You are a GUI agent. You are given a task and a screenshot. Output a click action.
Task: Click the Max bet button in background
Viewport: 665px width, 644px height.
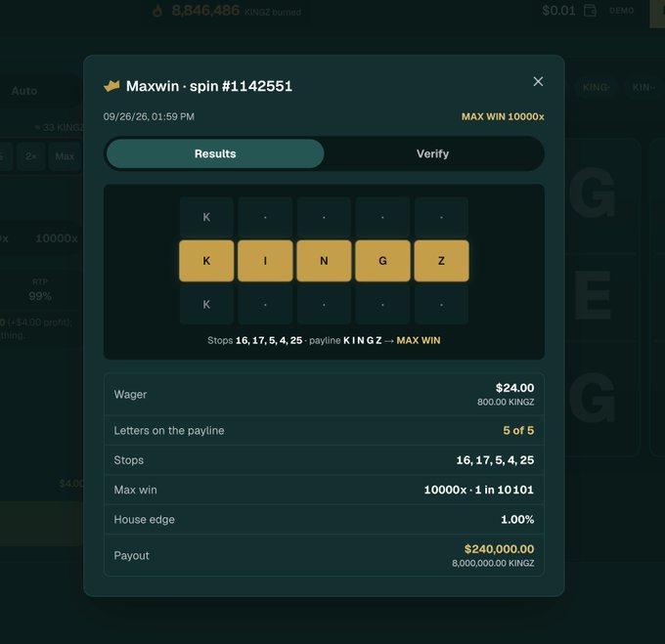pyautogui.click(x=65, y=156)
